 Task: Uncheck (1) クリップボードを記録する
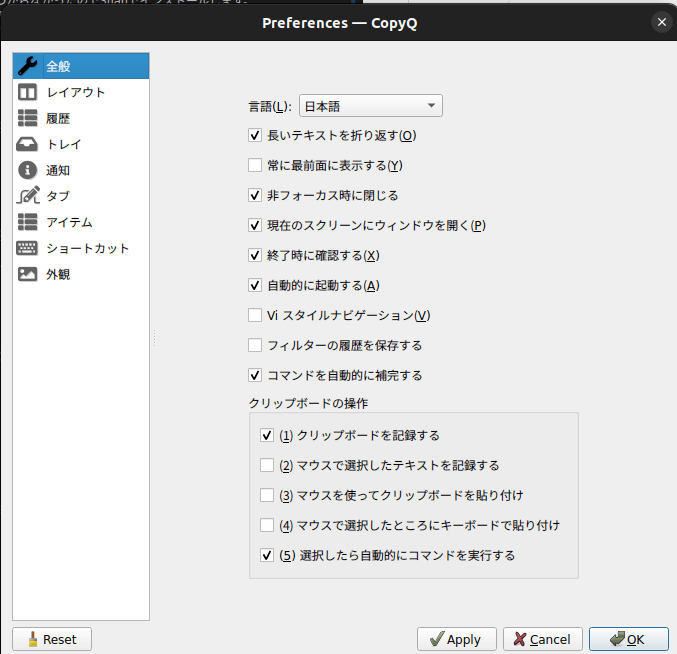267,435
